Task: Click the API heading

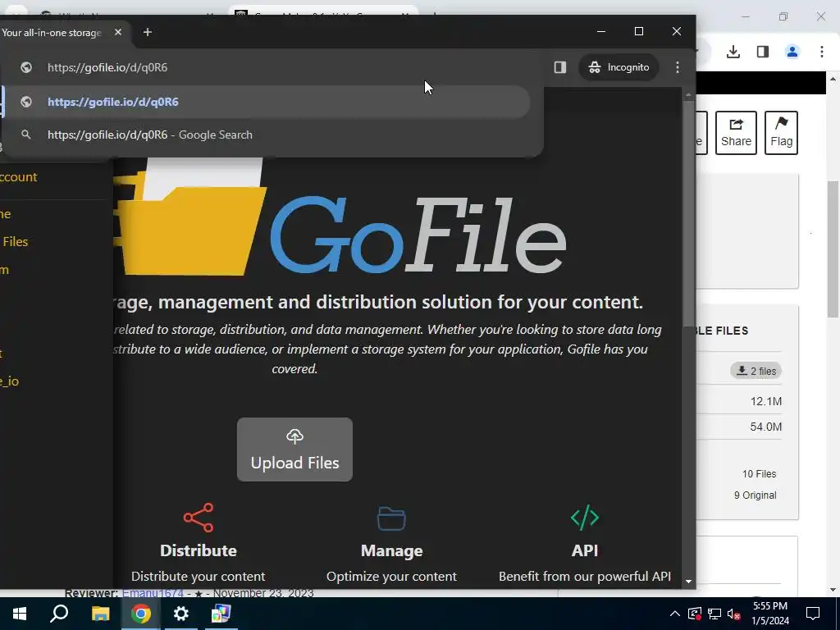Action: click(x=584, y=550)
